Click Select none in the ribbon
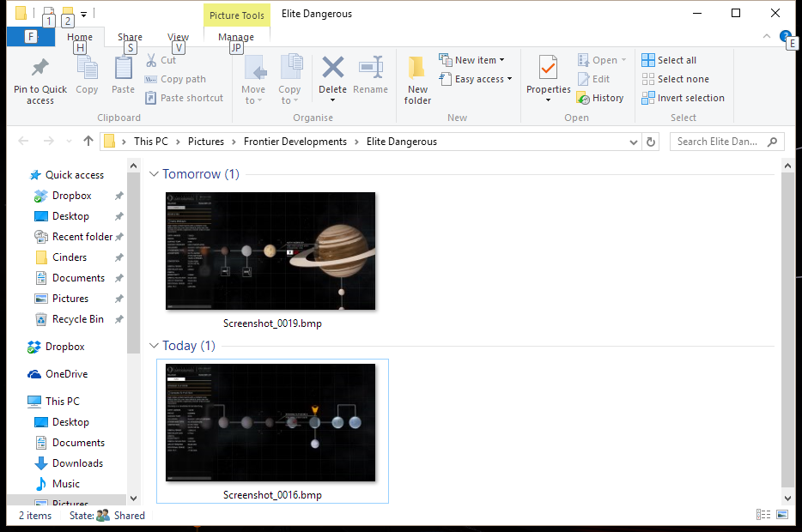Screen dimensions: 802x532 click(x=675, y=79)
